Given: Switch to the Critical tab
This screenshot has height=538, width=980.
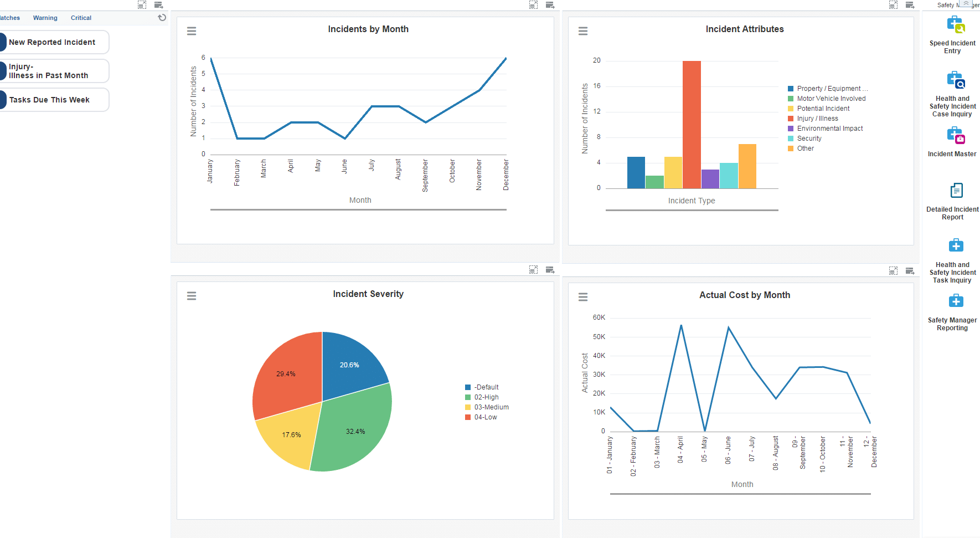Looking at the screenshot, I should click(x=81, y=18).
